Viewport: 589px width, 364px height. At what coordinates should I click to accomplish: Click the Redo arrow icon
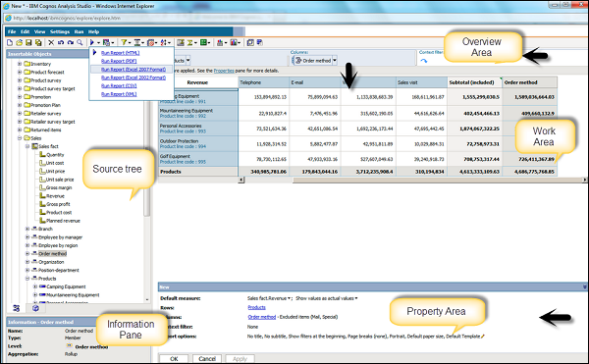71,43
